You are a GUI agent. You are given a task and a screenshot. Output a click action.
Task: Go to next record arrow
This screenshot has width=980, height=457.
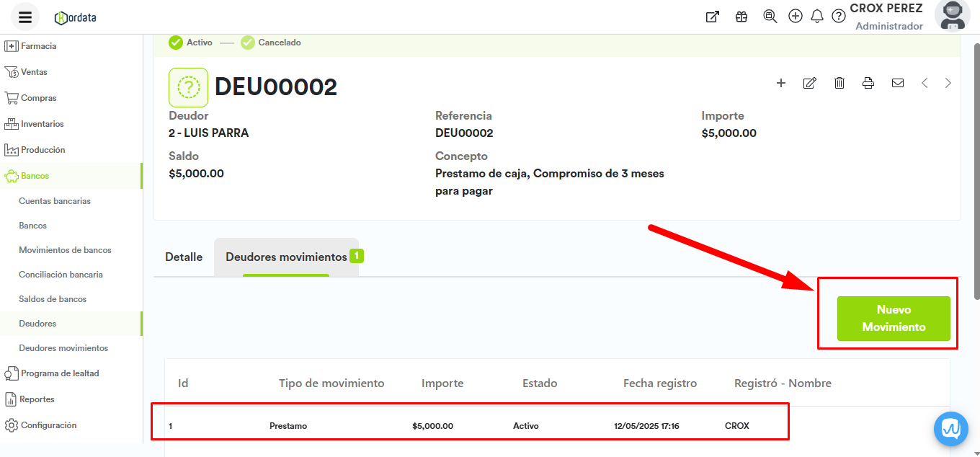coord(948,83)
